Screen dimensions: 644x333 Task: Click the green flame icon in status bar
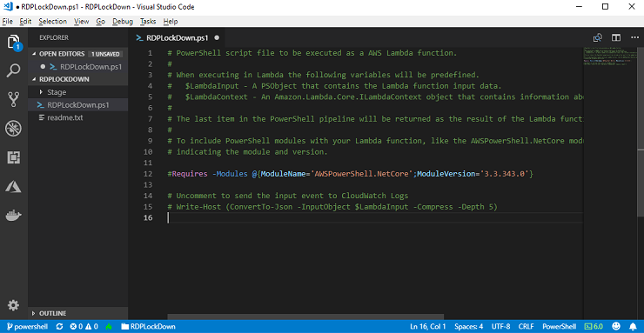click(109, 326)
